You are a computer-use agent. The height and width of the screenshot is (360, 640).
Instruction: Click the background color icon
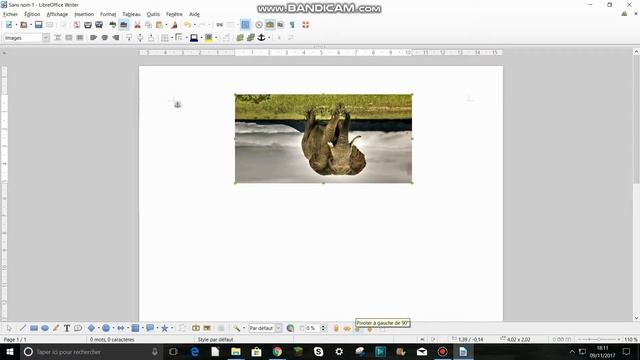(209, 38)
